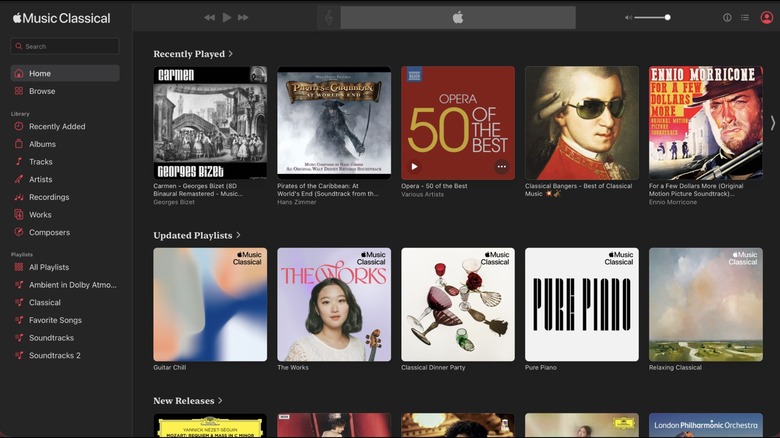The width and height of the screenshot is (780, 438).
Task: Open the info button in top bar
Action: pos(727,17)
